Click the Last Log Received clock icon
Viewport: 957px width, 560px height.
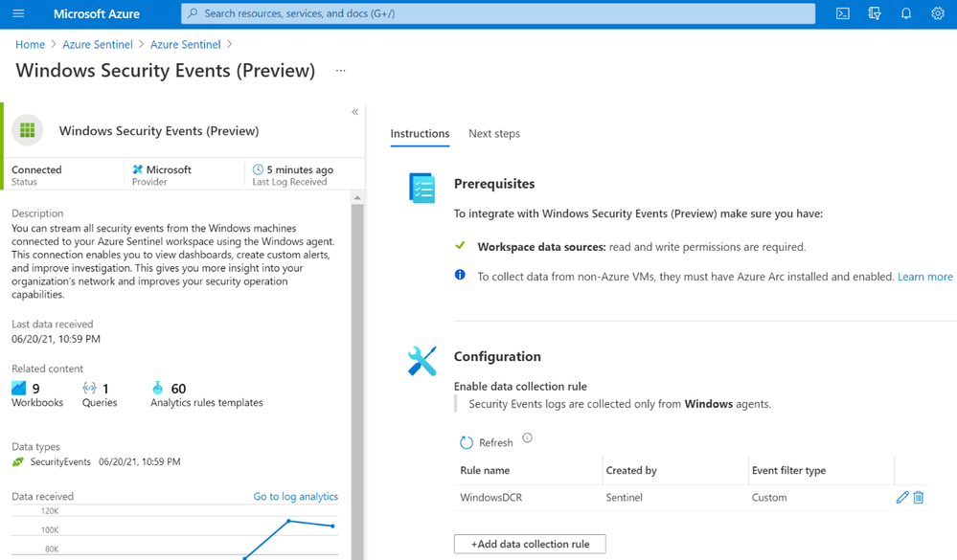[x=259, y=169]
